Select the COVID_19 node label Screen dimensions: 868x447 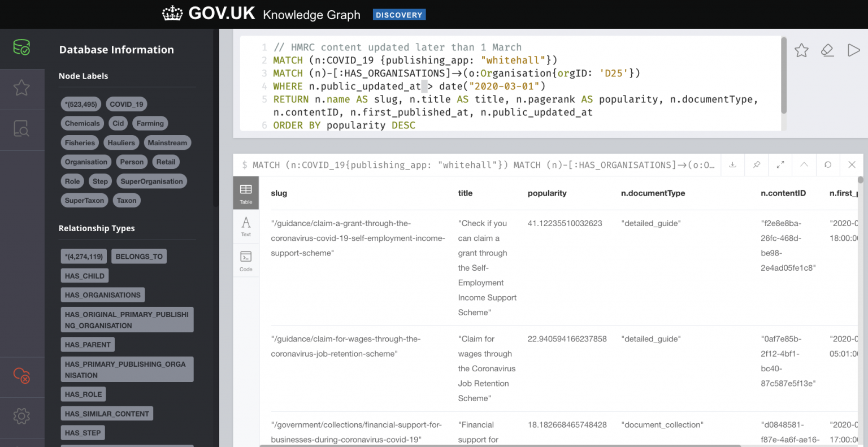[126, 104]
